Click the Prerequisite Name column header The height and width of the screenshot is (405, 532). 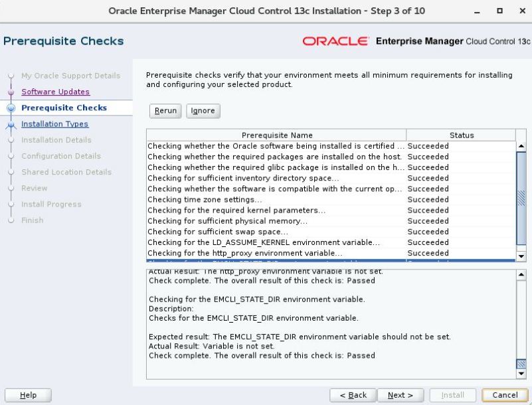coord(276,135)
